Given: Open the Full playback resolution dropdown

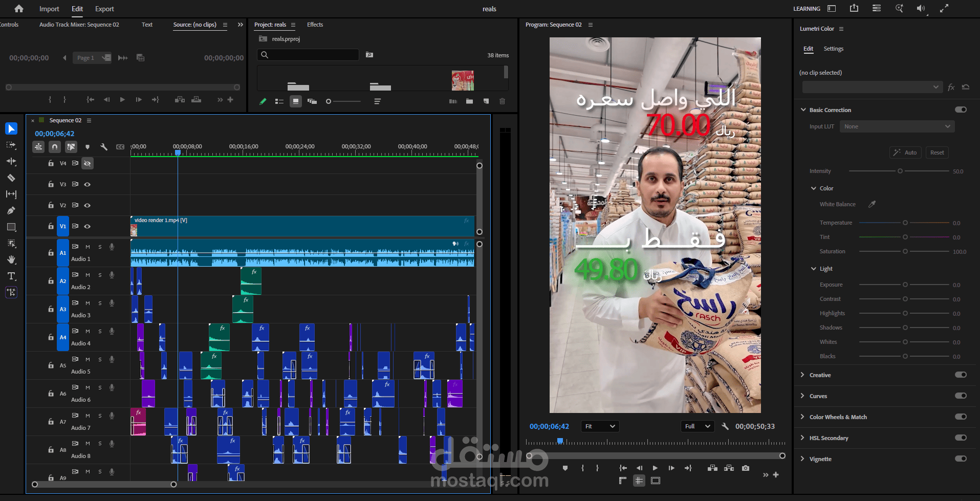Looking at the screenshot, I should point(698,426).
